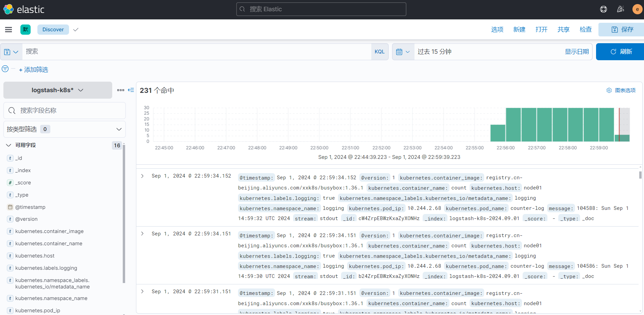The height and width of the screenshot is (315, 644).
Task: Expand the 22:59:31.151 log document row
Action: point(142,292)
